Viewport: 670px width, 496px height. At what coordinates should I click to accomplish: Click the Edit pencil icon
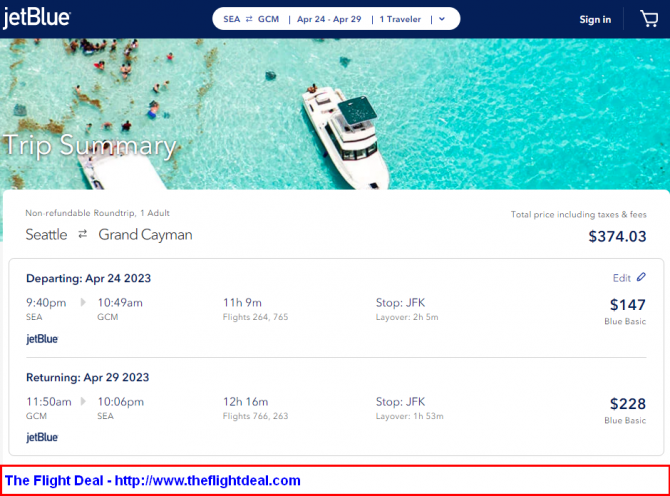point(641,277)
